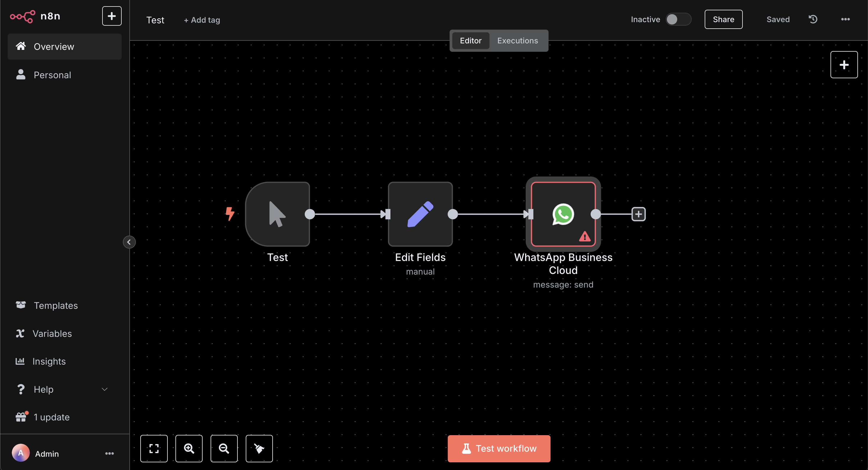Viewport: 868px width, 470px height.
Task: Click the plus connector after WhatsApp node
Action: [x=638, y=214]
